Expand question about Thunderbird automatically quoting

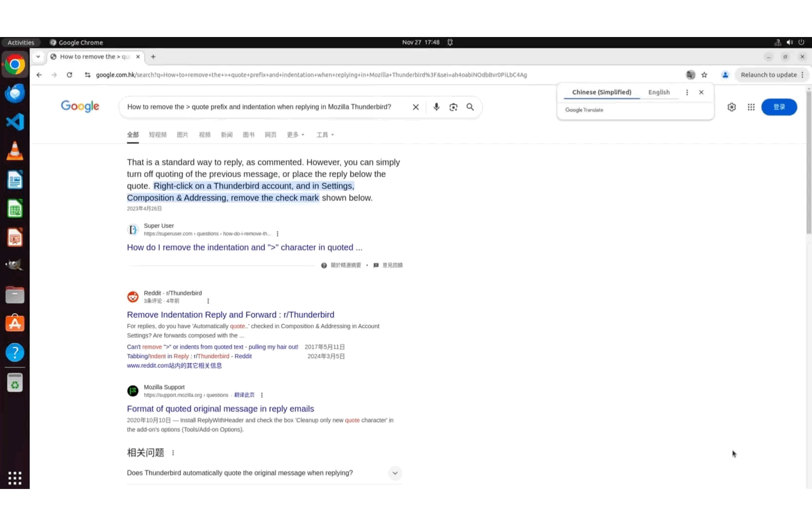[x=395, y=473]
